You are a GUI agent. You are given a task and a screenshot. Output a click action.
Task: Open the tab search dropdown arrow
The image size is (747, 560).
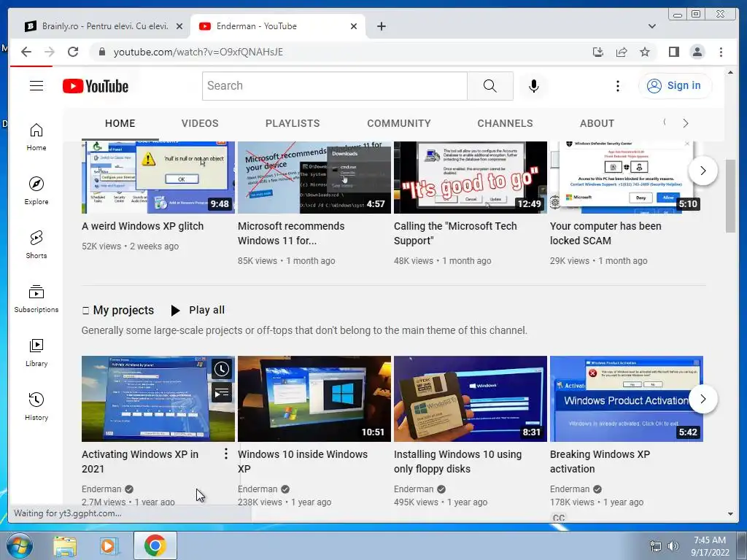(651, 26)
